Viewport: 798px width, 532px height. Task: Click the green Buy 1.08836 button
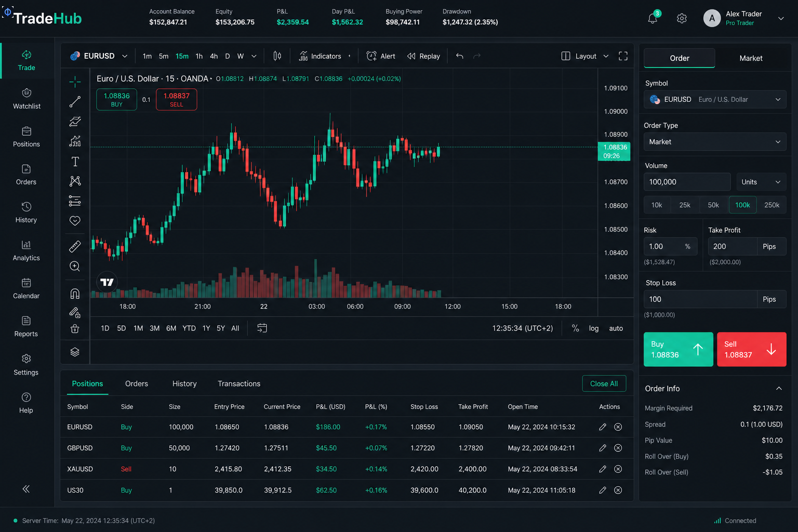click(678, 349)
